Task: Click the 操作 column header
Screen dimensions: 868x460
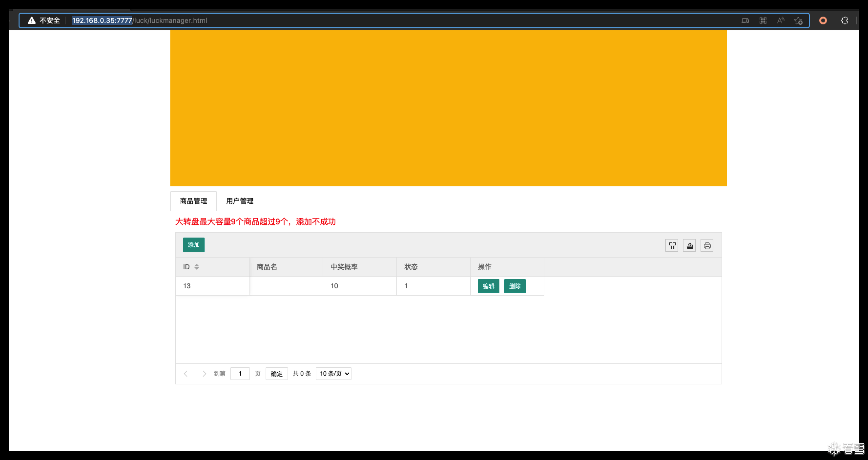Action: coord(507,267)
